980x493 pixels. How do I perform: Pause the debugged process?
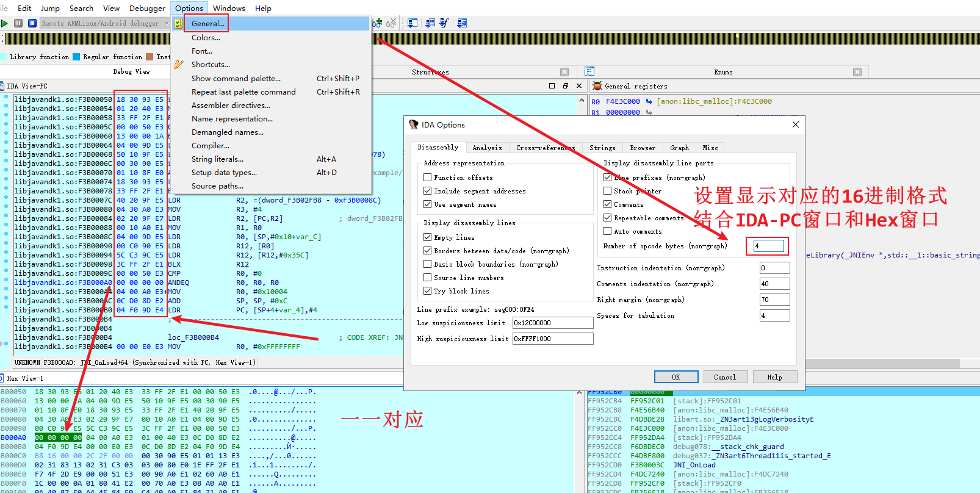[x=18, y=23]
